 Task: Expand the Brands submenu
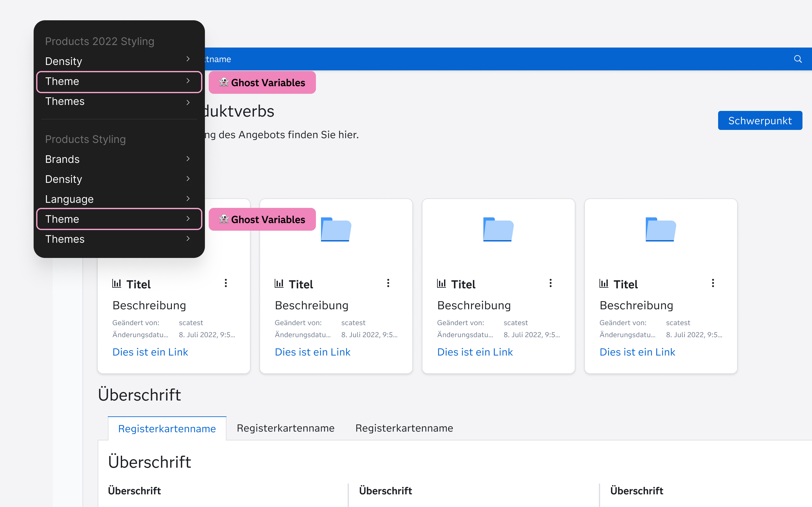(119, 159)
